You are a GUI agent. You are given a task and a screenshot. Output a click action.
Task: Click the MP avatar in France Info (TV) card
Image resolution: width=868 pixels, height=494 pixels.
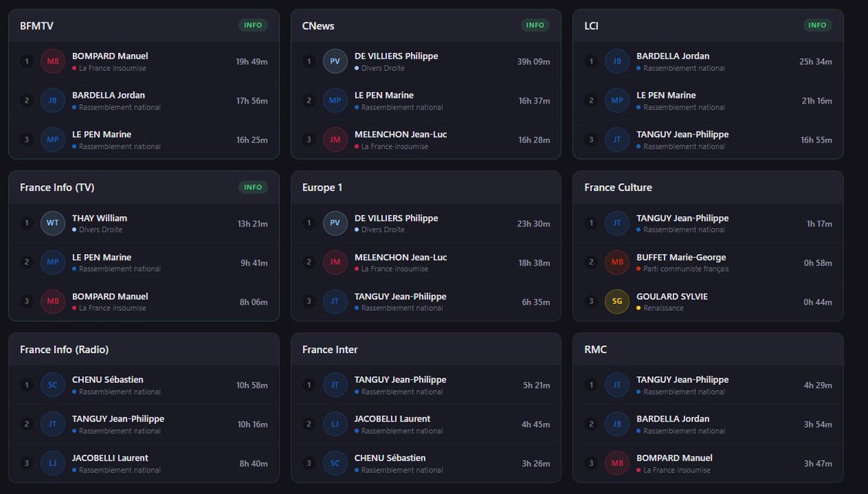(53, 262)
